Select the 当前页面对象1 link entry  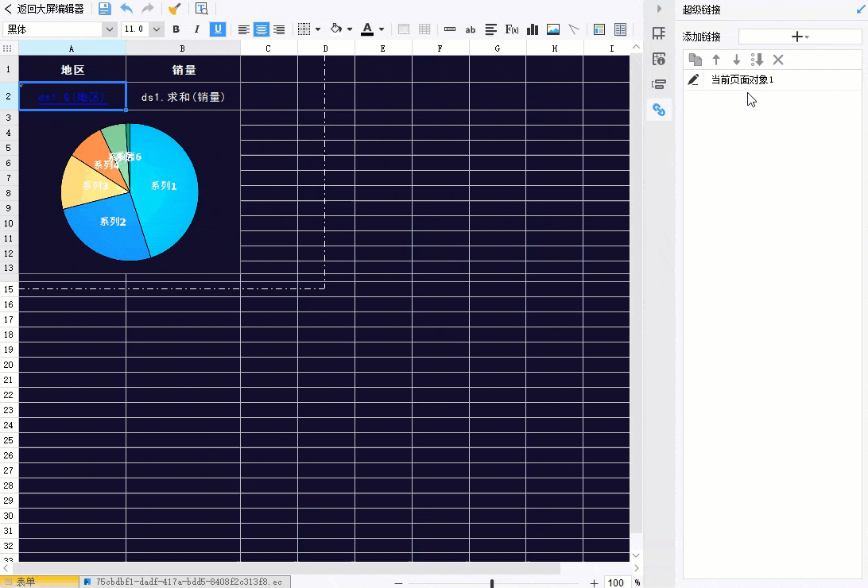tap(742, 79)
